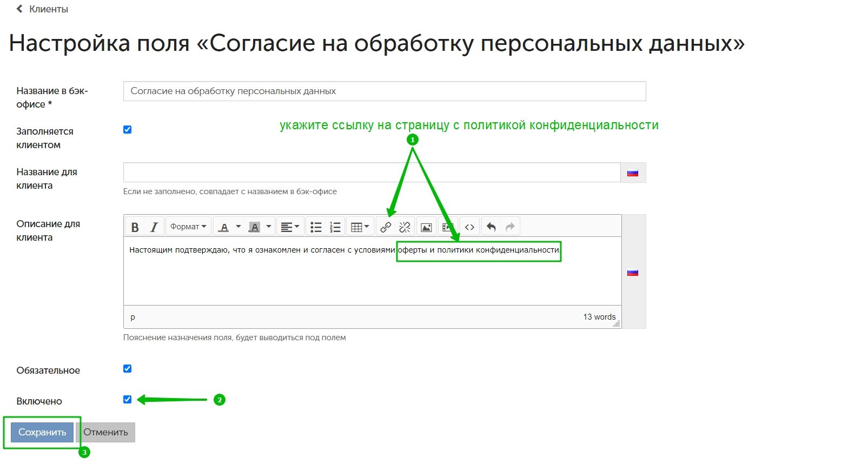Open text alignment dropdown
The width and height of the screenshot is (868, 470).
click(x=290, y=227)
